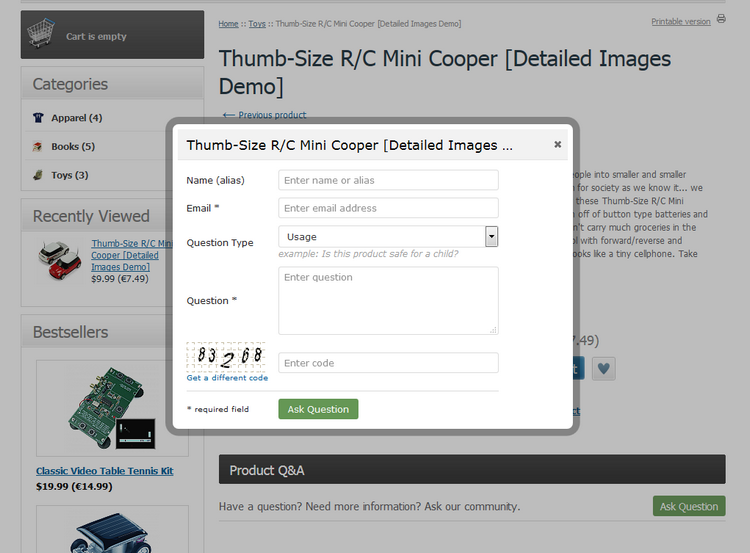Click the textarea resize grip
This screenshot has width=750, height=553.
(493, 330)
